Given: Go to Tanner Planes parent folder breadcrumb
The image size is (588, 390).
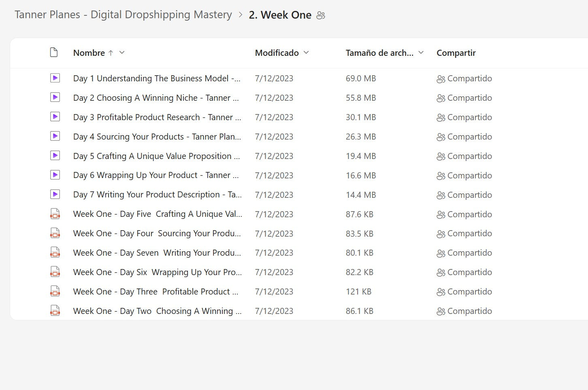Looking at the screenshot, I should (123, 15).
